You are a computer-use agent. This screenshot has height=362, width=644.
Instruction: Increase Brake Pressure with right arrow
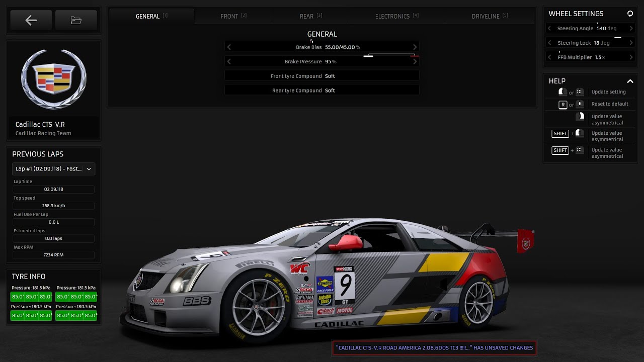(x=415, y=61)
